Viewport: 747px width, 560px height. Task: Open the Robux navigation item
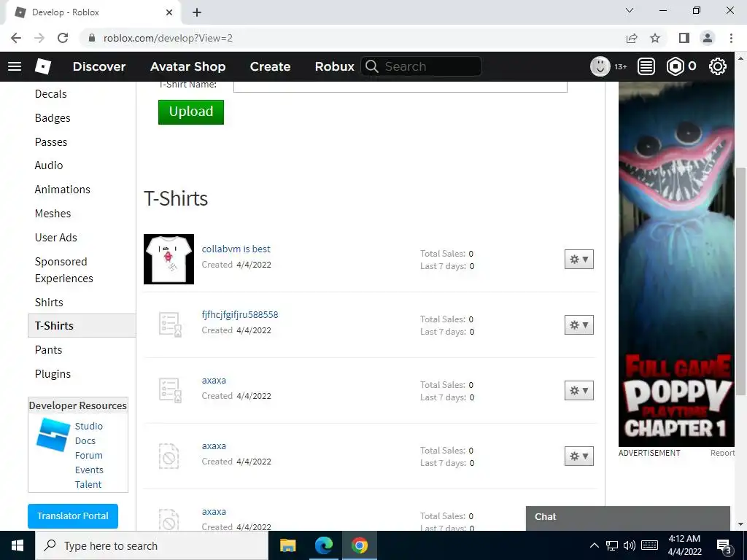(x=334, y=66)
